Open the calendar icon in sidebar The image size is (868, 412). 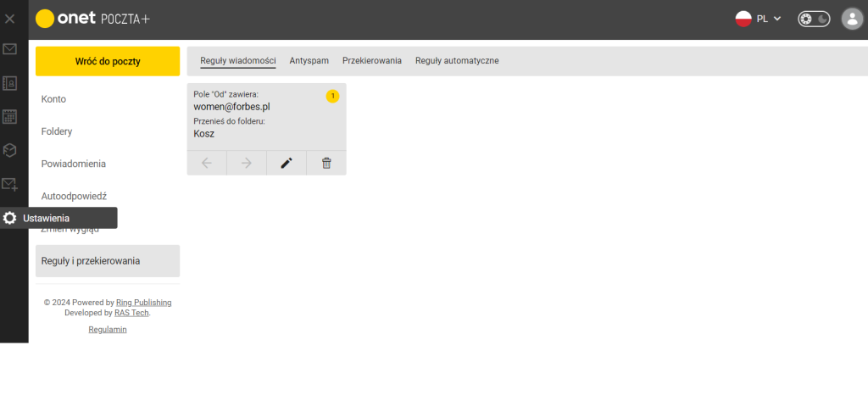tap(9, 116)
